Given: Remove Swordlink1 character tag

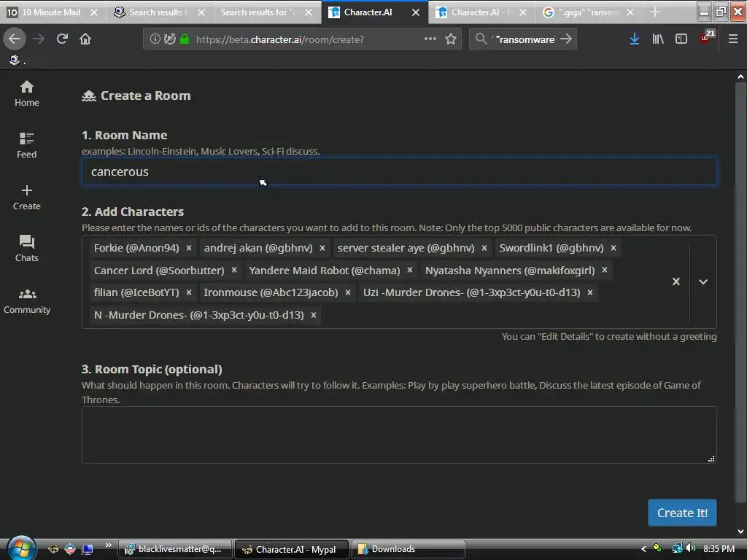Looking at the screenshot, I should click(x=614, y=248).
